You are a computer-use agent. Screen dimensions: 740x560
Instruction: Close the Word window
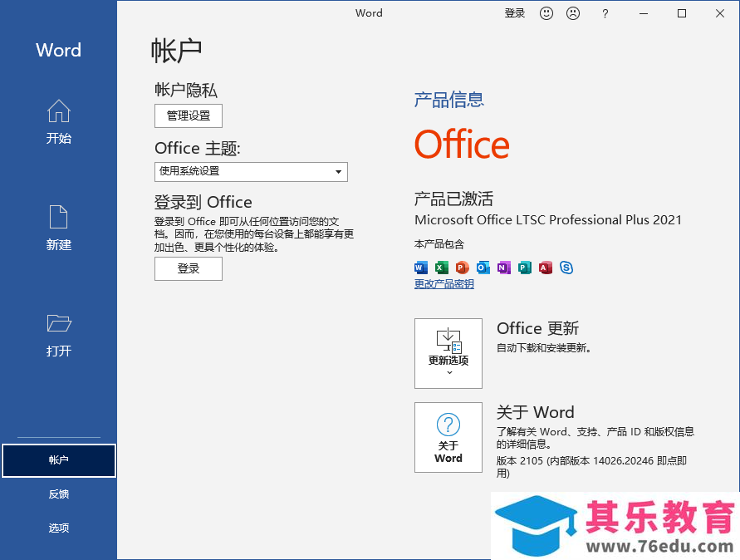tap(720, 13)
